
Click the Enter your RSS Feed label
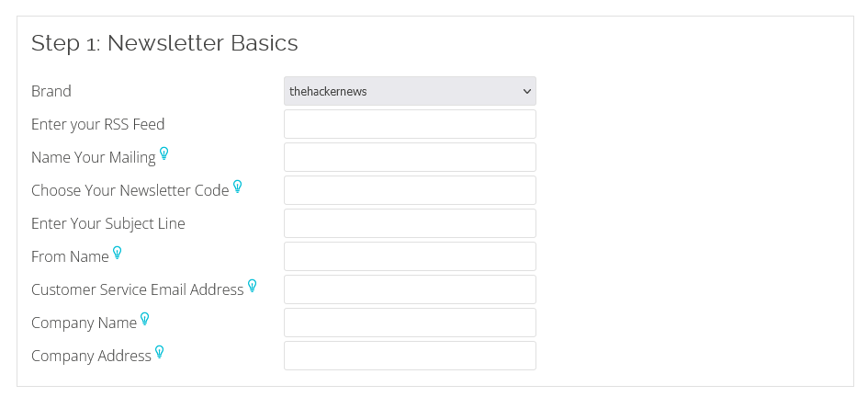click(x=98, y=124)
